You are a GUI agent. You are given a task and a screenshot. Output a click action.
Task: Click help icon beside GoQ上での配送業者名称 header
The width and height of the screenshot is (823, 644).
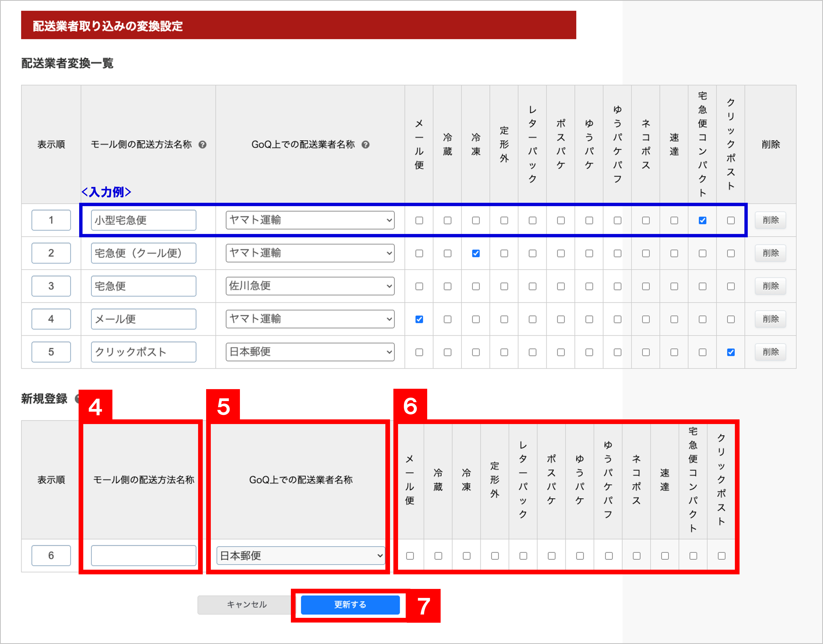pyautogui.click(x=365, y=144)
